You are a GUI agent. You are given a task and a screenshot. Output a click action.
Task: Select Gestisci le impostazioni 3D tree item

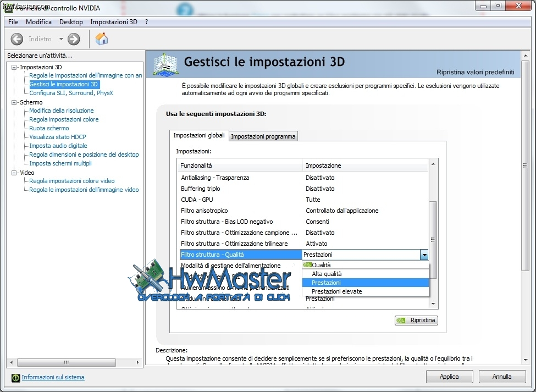(x=64, y=85)
